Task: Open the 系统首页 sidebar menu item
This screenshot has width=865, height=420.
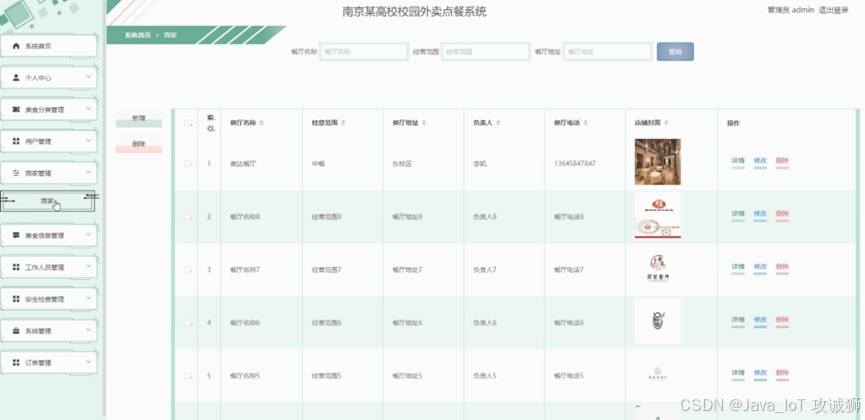Action: pyautogui.click(x=49, y=46)
